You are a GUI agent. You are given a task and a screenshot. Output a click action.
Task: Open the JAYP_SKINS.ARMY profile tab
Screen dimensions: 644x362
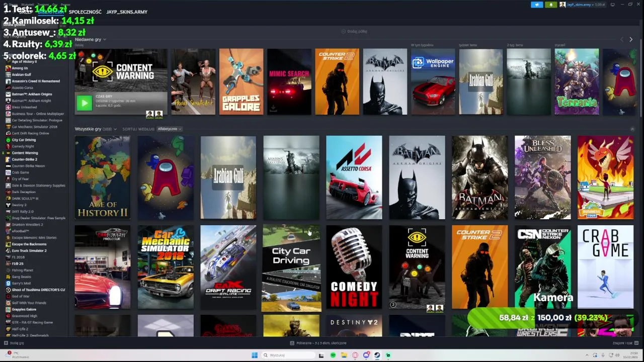pos(127,12)
